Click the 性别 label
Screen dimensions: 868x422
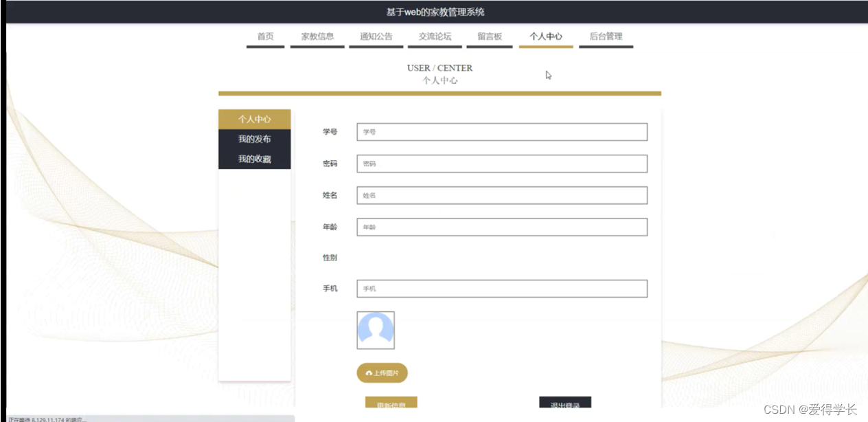click(330, 258)
